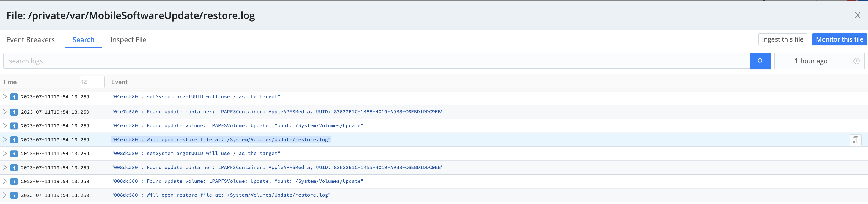Expand the highlighted 04e7c580 restore file event

tap(5, 140)
